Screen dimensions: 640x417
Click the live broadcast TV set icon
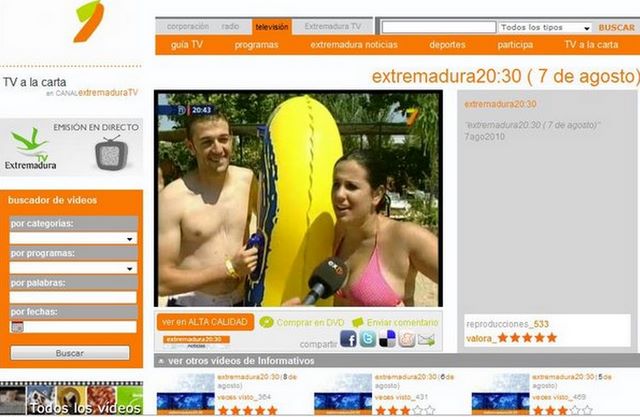click(111, 153)
